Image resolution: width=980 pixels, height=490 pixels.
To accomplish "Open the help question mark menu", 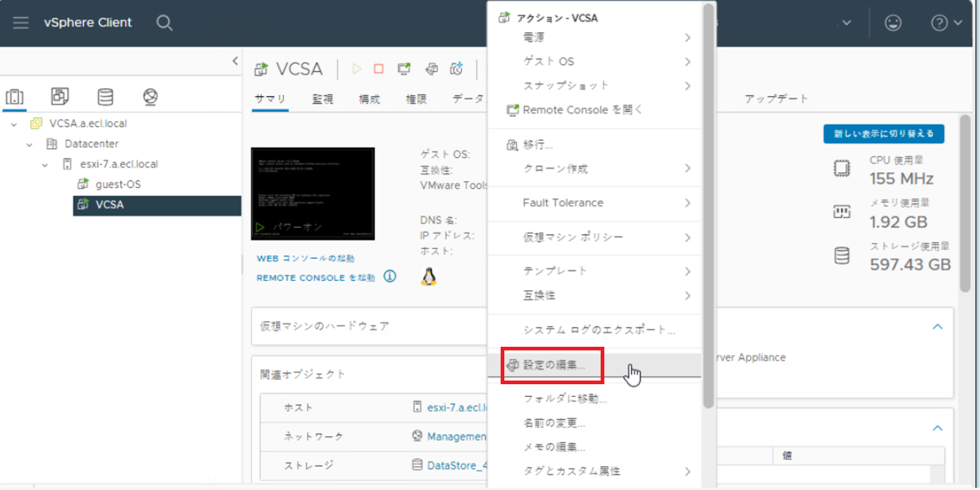I will (946, 23).
